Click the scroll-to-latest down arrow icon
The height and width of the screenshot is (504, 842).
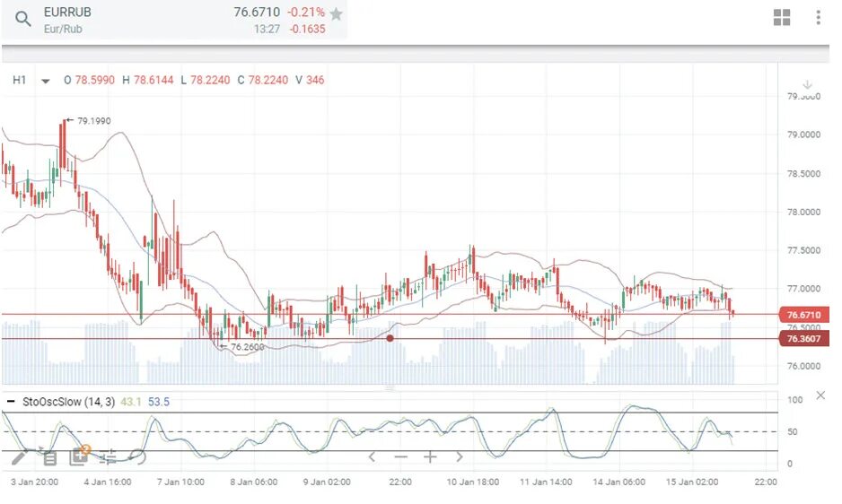click(807, 85)
